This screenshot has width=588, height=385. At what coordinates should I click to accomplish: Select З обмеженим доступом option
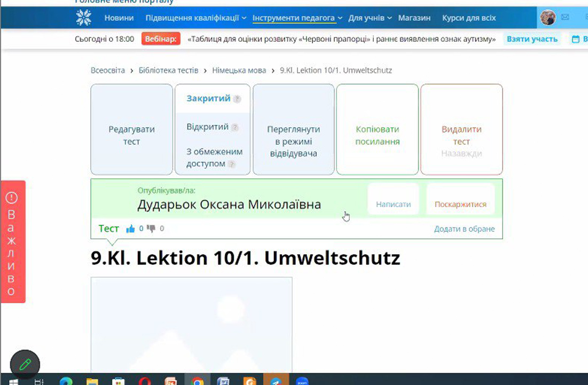point(214,158)
